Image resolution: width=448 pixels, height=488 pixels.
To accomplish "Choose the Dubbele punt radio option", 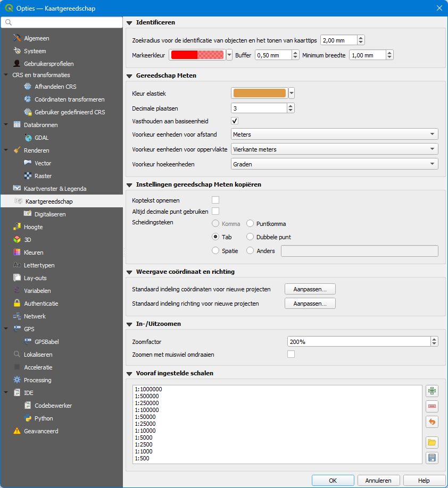I will click(250, 237).
